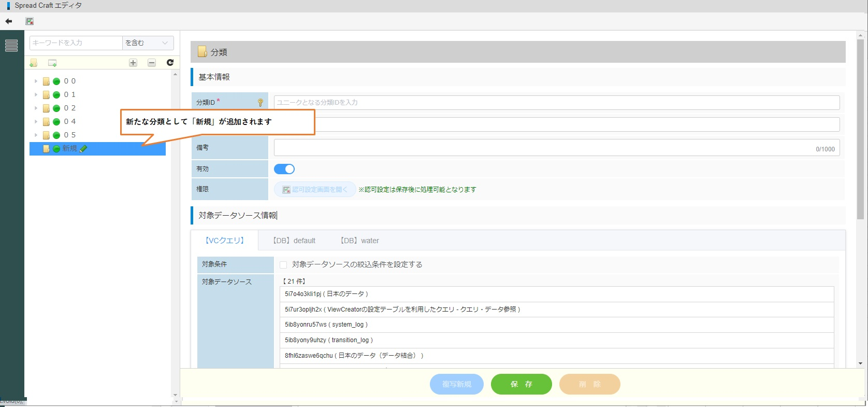The width and height of the screenshot is (868, 407).
Task: Expand the 0 0 tree folder
Action: pyautogui.click(x=36, y=81)
